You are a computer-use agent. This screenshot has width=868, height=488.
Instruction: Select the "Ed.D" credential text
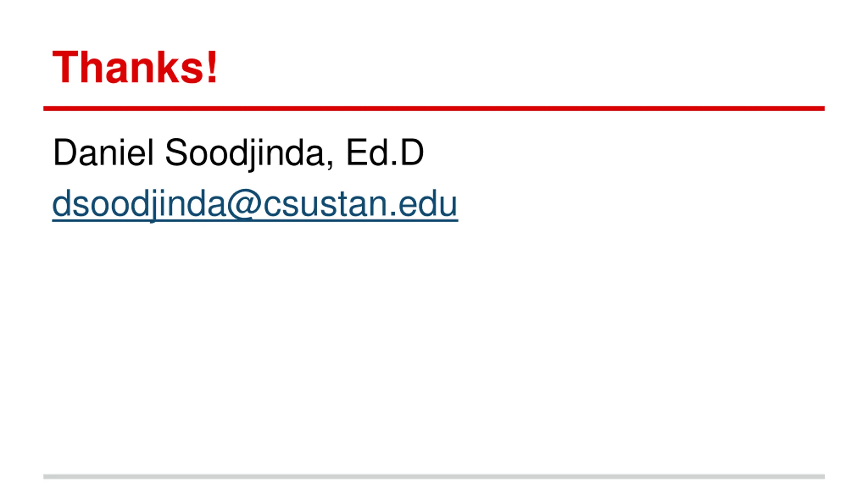coord(385,152)
